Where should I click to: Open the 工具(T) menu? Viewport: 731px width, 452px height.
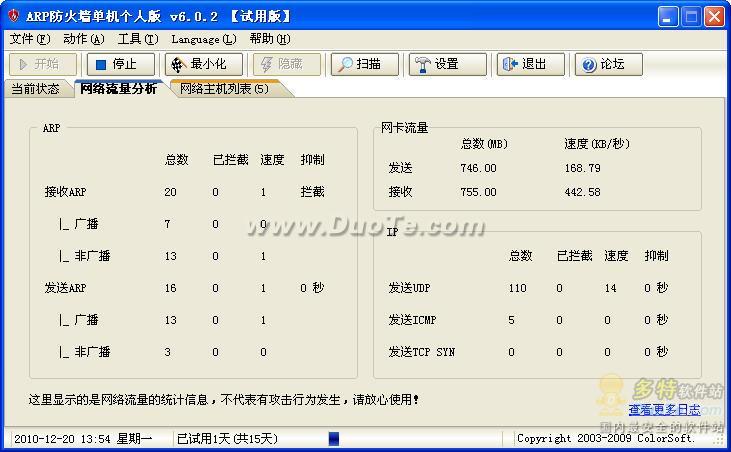(138, 39)
